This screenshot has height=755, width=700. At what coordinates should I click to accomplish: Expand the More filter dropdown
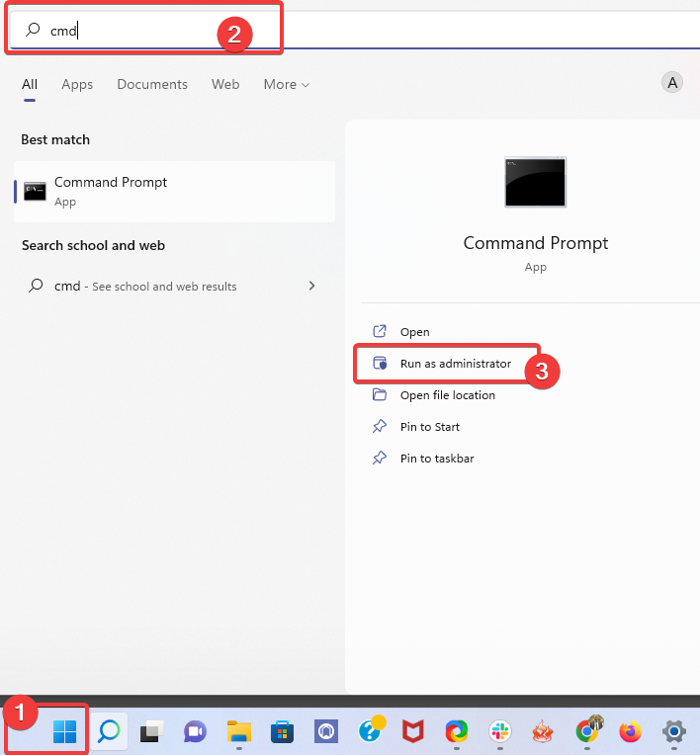pyautogui.click(x=286, y=84)
